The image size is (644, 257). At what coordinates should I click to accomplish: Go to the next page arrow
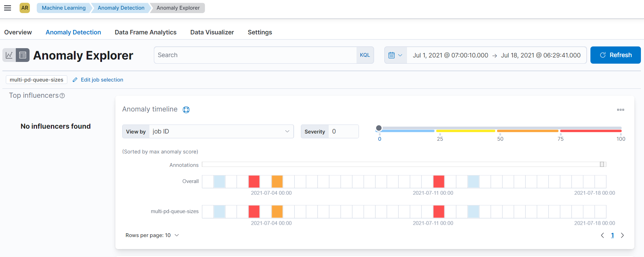click(622, 235)
